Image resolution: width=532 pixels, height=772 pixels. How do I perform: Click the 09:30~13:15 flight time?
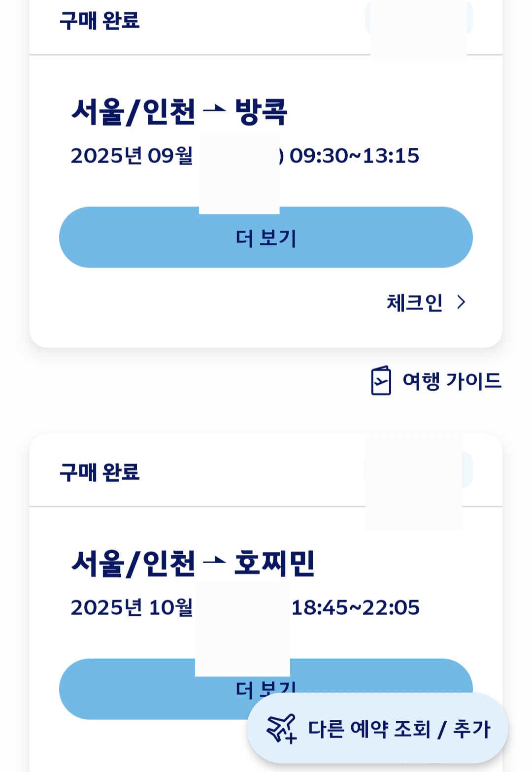click(354, 156)
